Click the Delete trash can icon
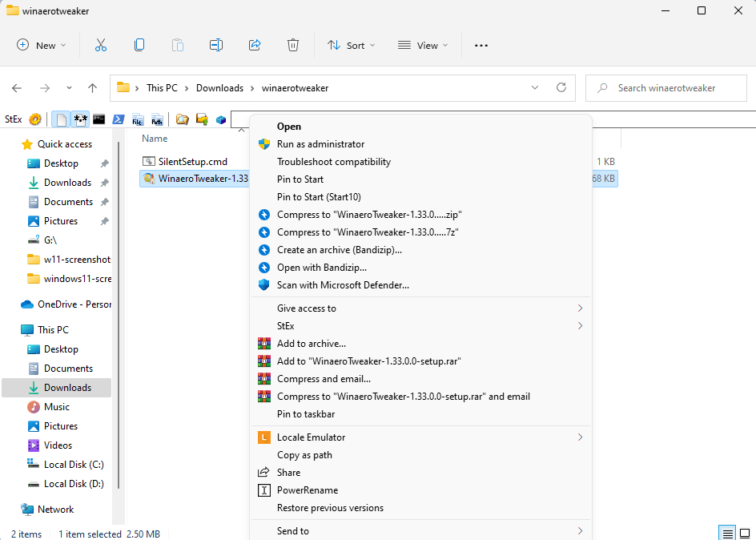This screenshot has height=540, width=756. pyautogui.click(x=293, y=46)
